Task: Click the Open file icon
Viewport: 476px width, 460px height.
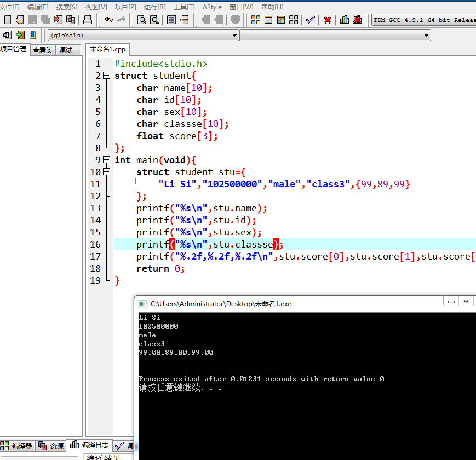Action: tap(20, 20)
